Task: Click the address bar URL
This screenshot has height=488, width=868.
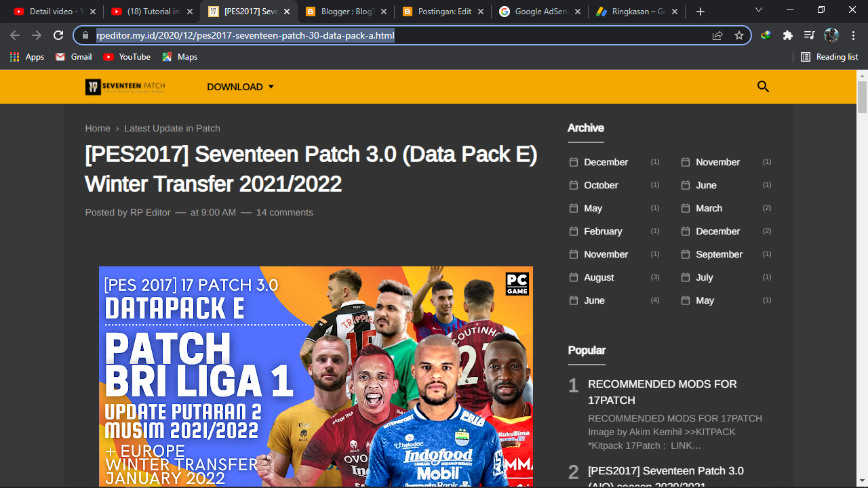Action: pos(245,35)
